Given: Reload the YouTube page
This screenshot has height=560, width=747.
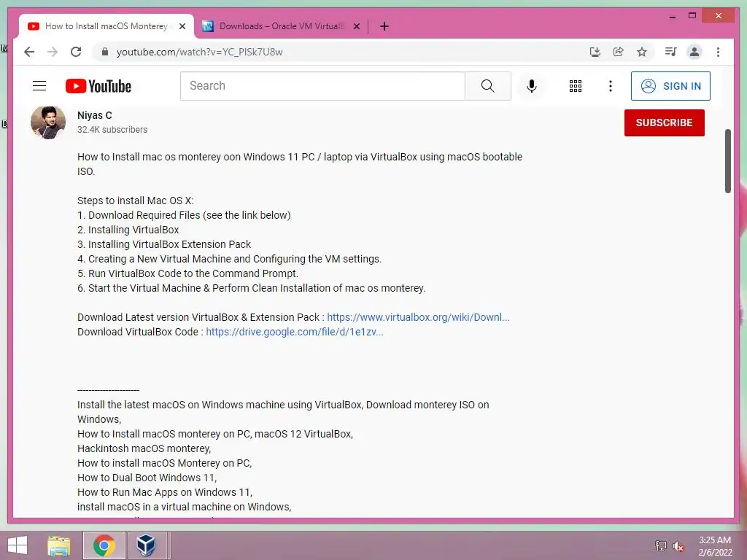Looking at the screenshot, I should [x=76, y=52].
